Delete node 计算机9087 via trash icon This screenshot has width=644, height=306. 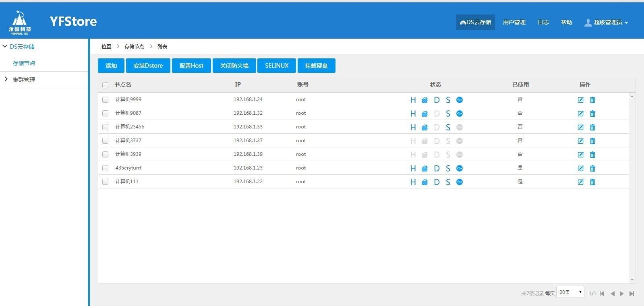(x=592, y=114)
